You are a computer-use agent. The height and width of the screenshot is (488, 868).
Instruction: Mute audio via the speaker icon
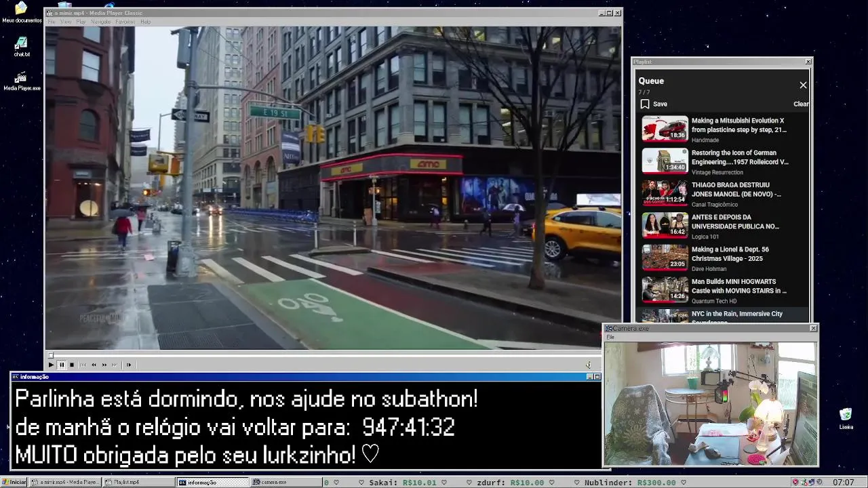coord(589,365)
